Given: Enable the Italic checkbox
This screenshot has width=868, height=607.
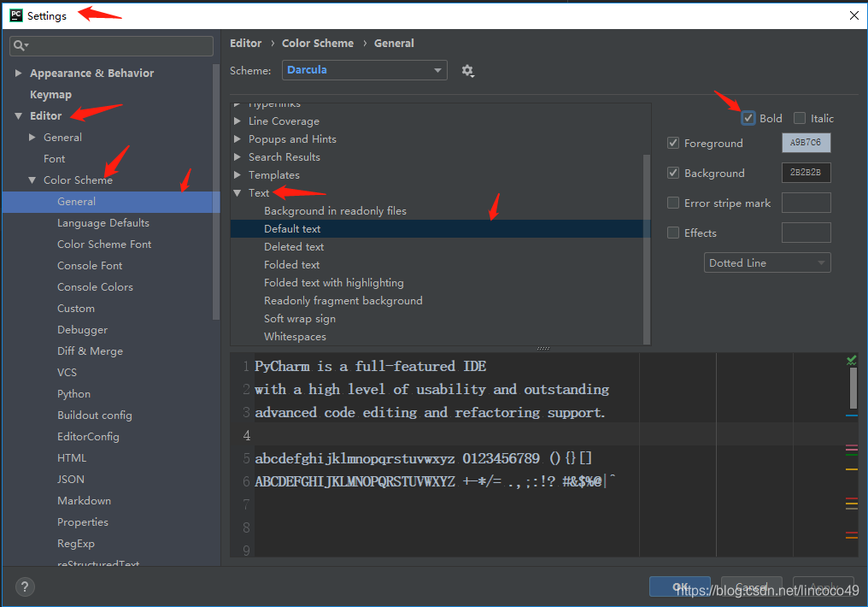Looking at the screenshot, I should click(x=800, y=118).
